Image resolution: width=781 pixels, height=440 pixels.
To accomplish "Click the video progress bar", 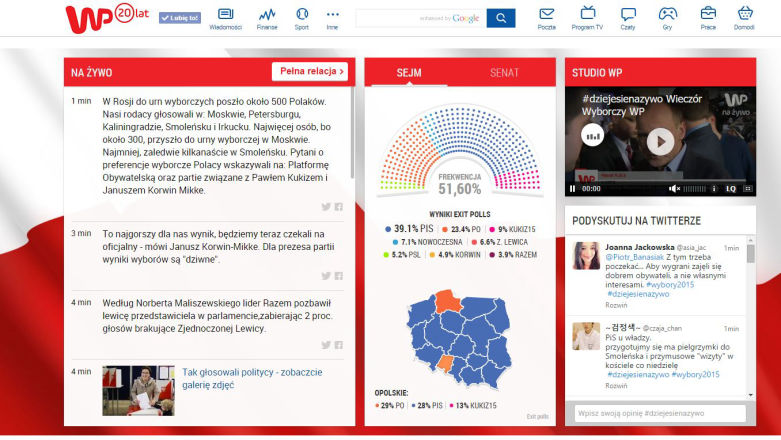I will [x=660, y=181].
